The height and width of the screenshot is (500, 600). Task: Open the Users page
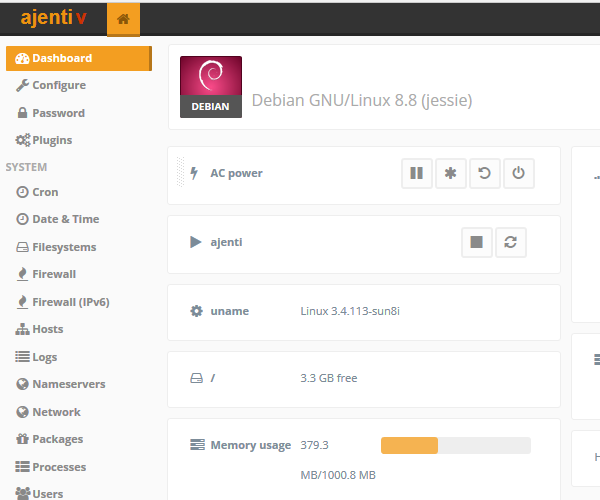39,493
